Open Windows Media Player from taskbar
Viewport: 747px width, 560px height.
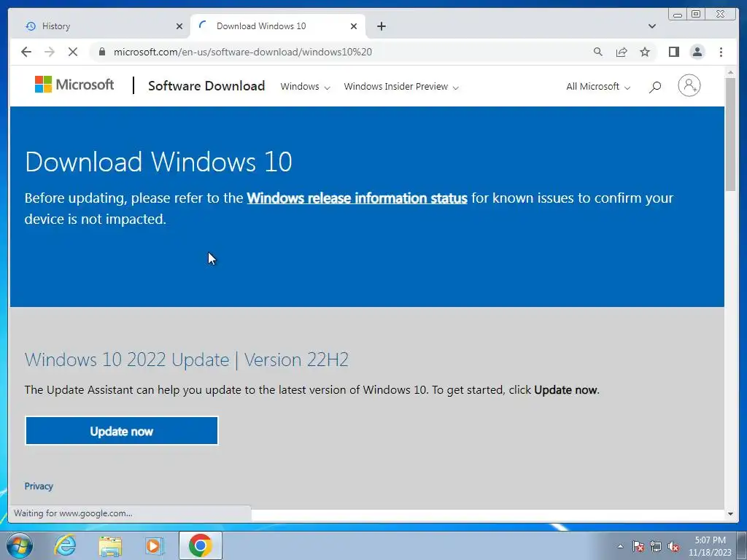[154, 545]
